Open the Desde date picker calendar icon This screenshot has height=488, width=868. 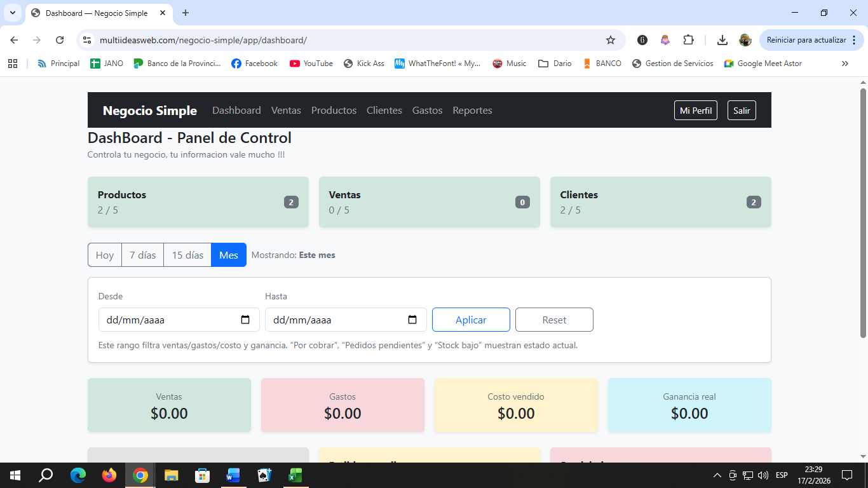point(246,320)
